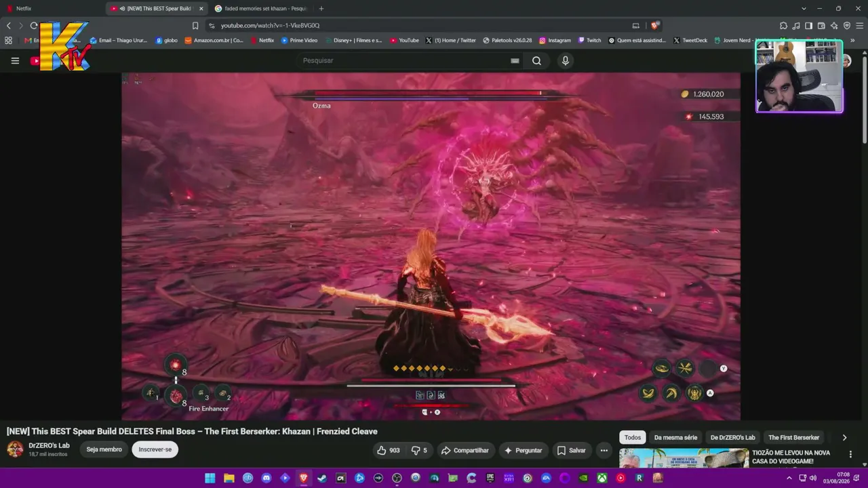Screen dimensions: 868x488
Task: Like the video with 903 likes
Action: (x=389, y=450)
